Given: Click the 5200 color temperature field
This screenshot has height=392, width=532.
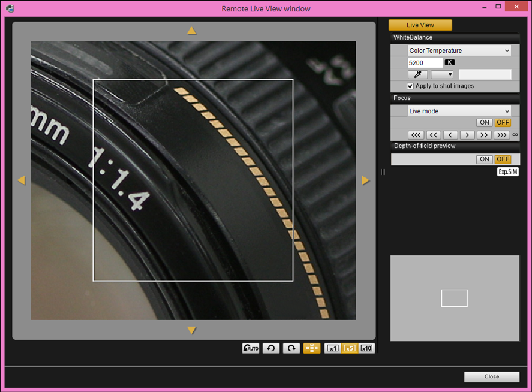Looking at the screenshot, I should click(425, 63).
